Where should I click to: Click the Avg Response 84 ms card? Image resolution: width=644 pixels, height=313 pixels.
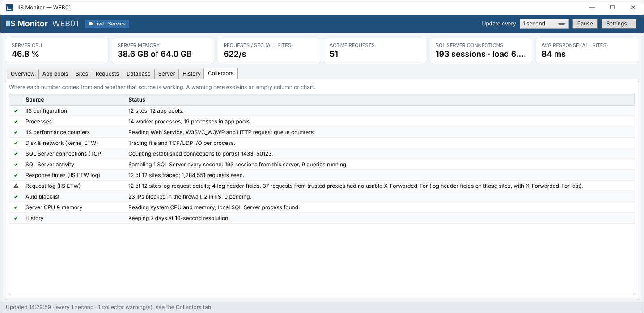tap(587, 51)
